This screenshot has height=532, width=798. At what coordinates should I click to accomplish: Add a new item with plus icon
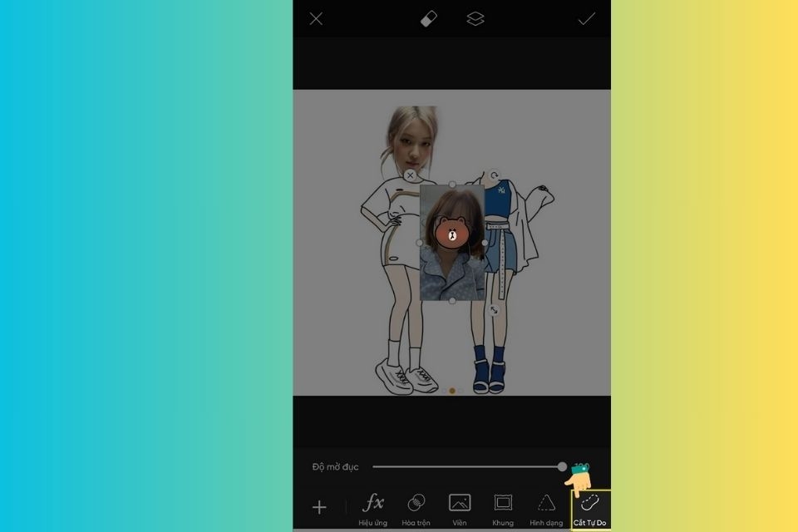coord(319,507)
